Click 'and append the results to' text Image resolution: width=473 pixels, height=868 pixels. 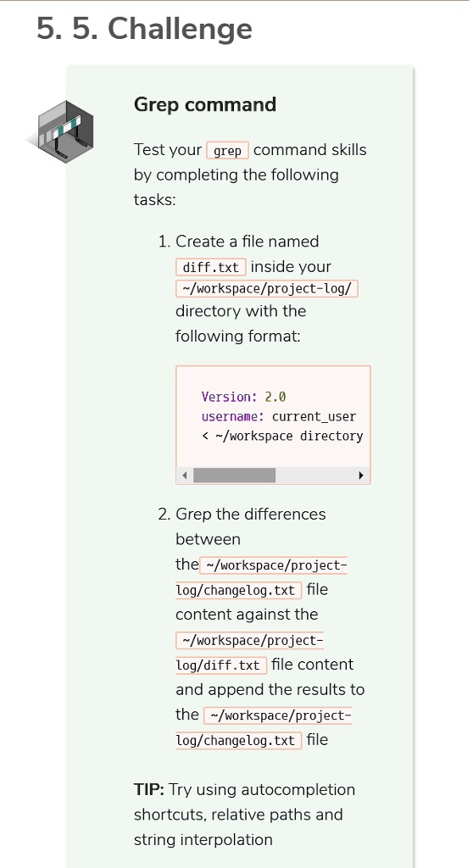(270, 690)
